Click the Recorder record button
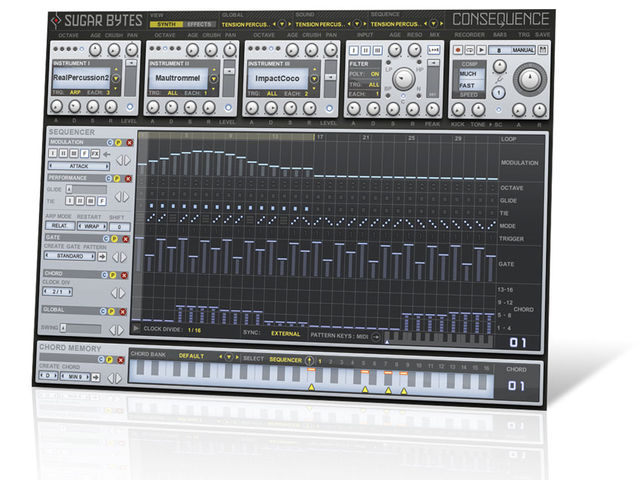 tap(458, 50)
